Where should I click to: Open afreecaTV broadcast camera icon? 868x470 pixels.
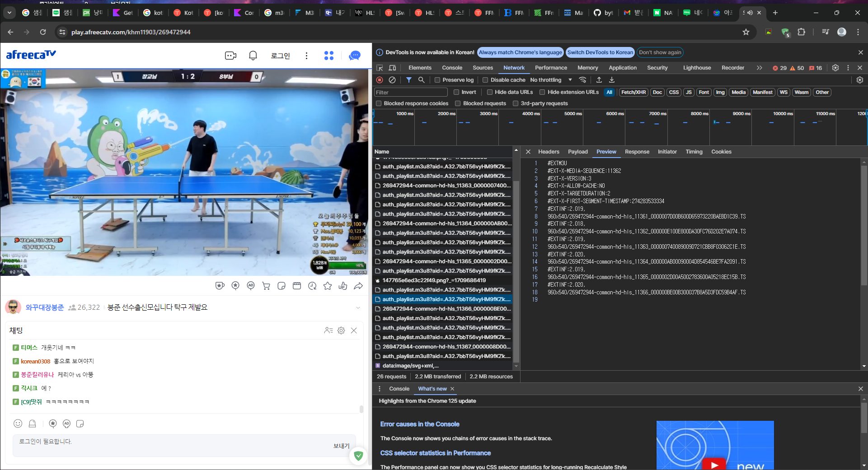pos(230,56)
